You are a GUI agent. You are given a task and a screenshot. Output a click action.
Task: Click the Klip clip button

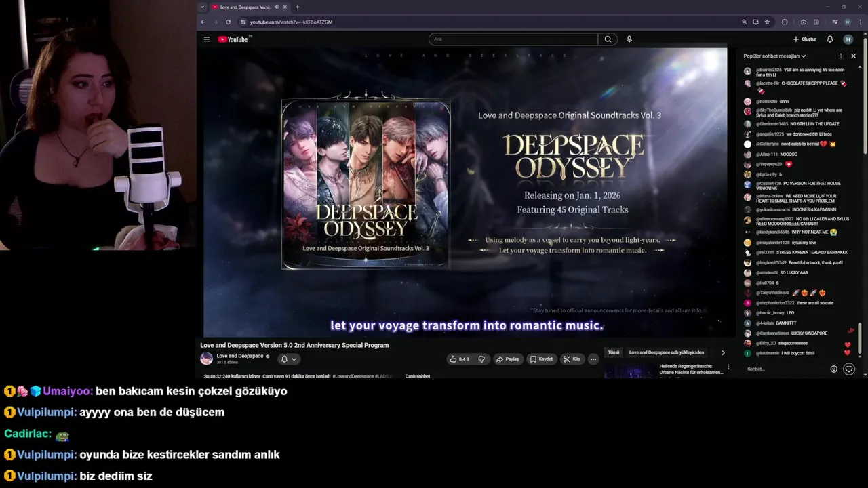(572, 359)
